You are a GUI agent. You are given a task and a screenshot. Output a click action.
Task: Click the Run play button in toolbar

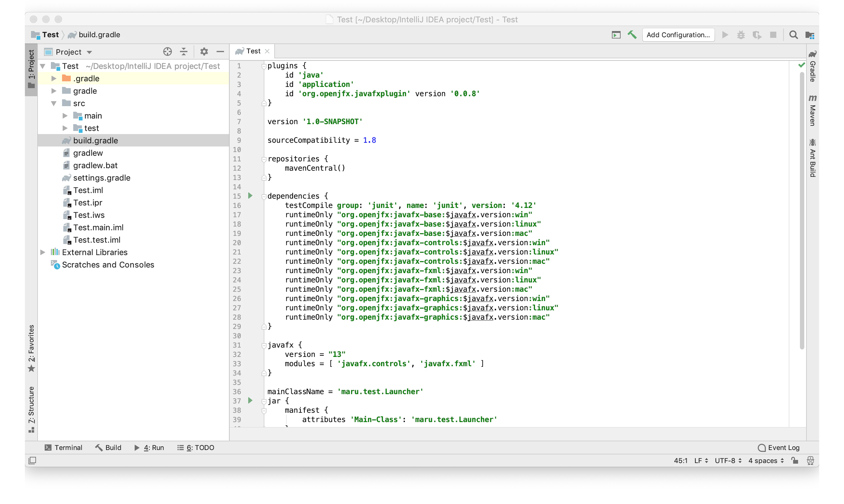(725, 35)
